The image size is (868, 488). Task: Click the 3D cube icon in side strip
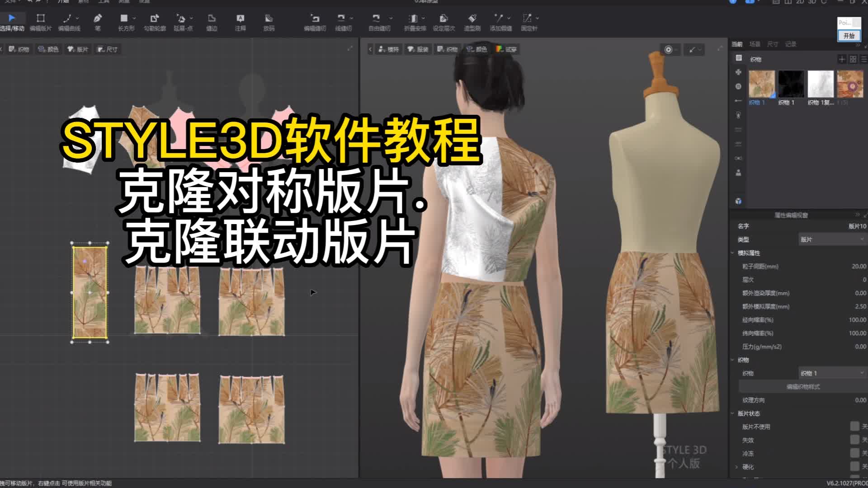tap(738, 201)
